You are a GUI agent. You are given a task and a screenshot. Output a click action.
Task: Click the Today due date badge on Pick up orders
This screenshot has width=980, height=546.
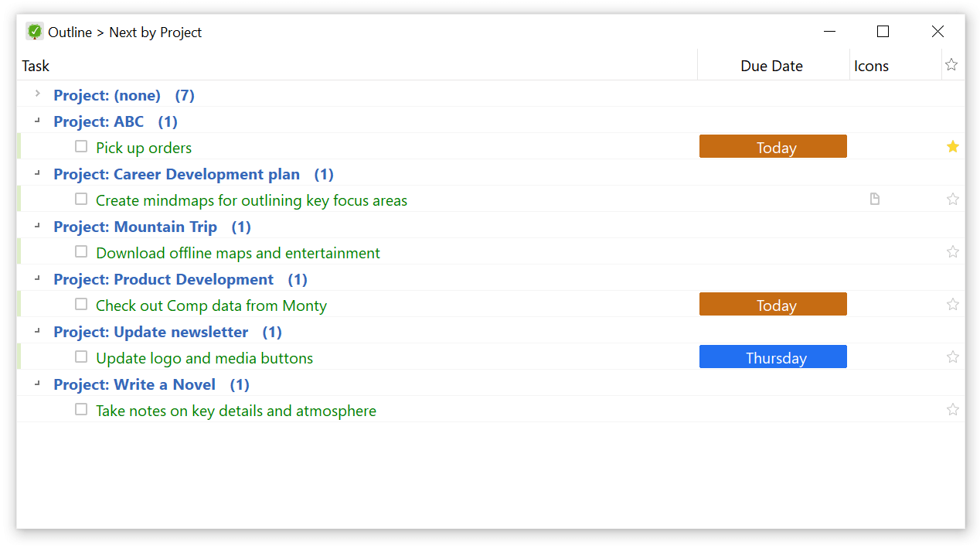pos(773,146)
